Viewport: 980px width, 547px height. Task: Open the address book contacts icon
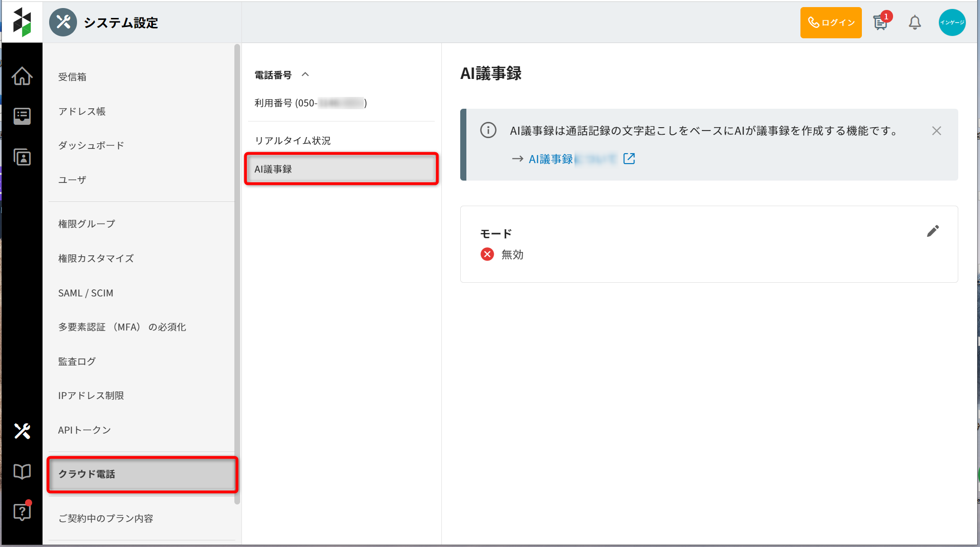click(x=22, y=157)
